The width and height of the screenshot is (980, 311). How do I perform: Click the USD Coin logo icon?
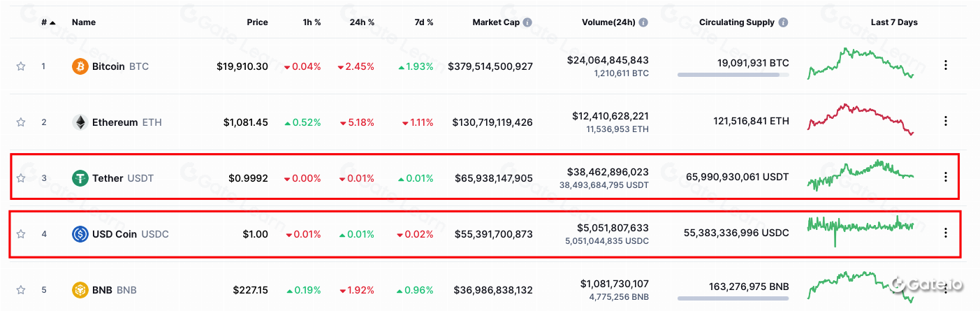80,234
